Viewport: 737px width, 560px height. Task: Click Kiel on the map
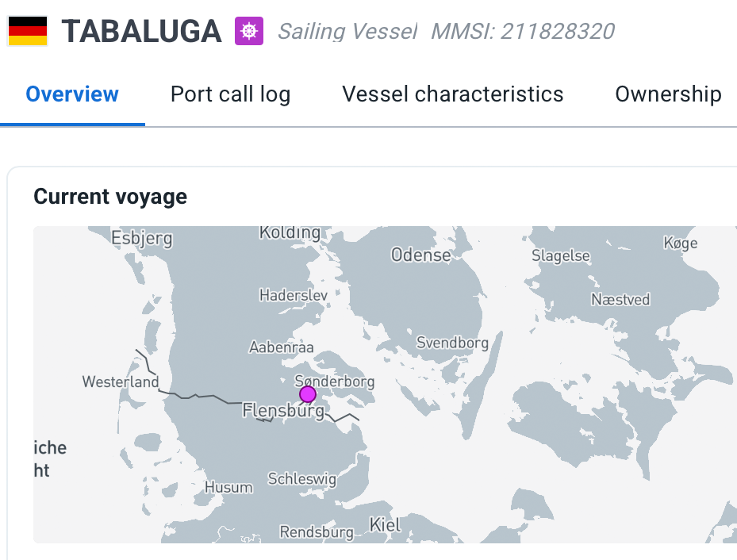[x=385, y=524]
